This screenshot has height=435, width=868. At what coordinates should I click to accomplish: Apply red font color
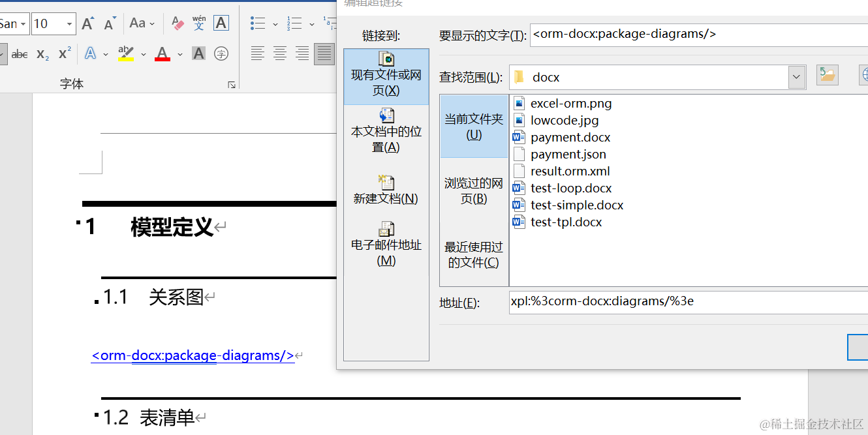[x=163, y=53]
